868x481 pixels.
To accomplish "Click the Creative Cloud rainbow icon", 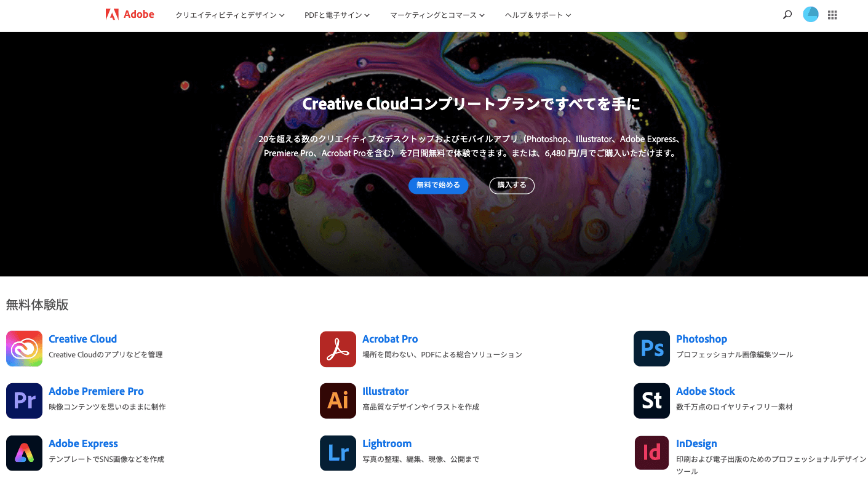I will coord(24,349).
